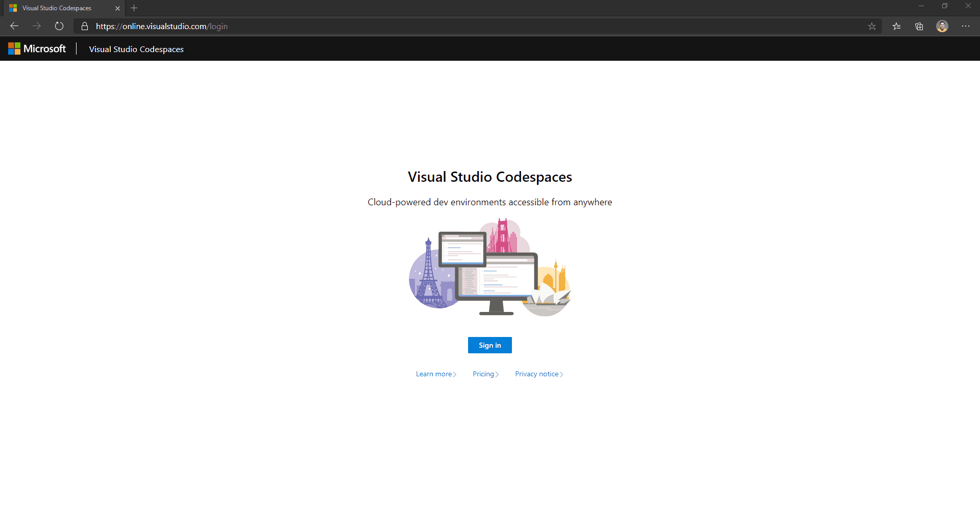Image resolution: width=980 pixels, height=531 pixels.
Task: Open the Learn more link
Action: coord(436,374)
